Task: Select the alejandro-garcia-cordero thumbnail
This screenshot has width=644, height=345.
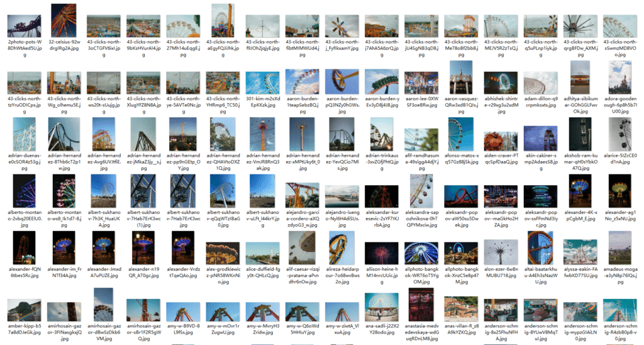Action: 303,195
